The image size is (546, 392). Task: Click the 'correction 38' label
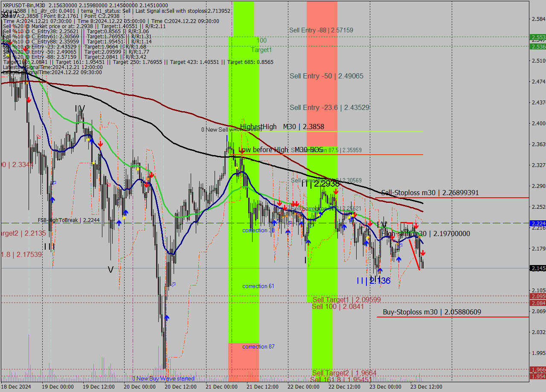coord(258,231)
